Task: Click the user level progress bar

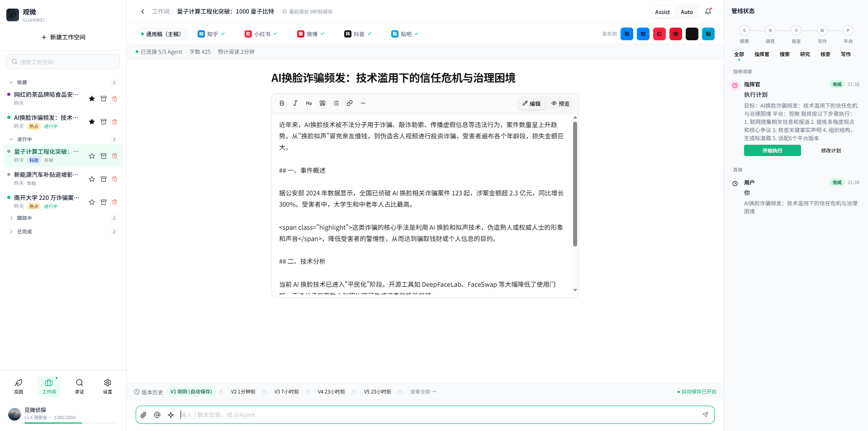Action: tap(71, 423)
